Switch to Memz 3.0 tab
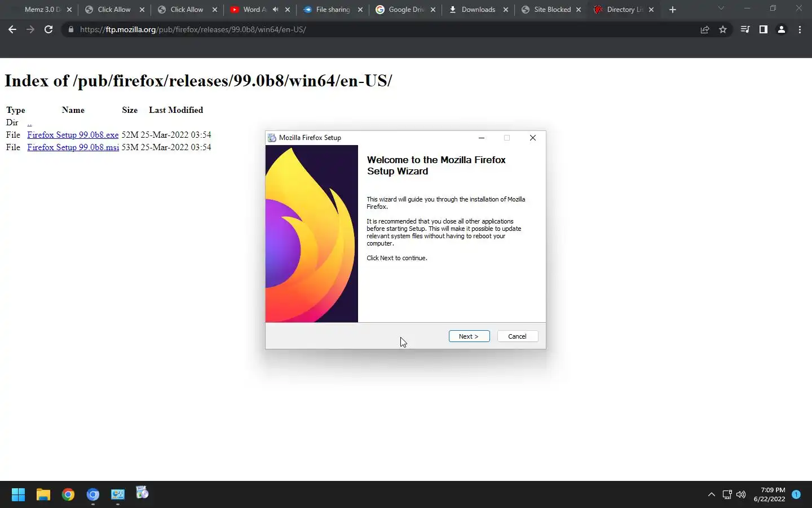 click(42, 10)
